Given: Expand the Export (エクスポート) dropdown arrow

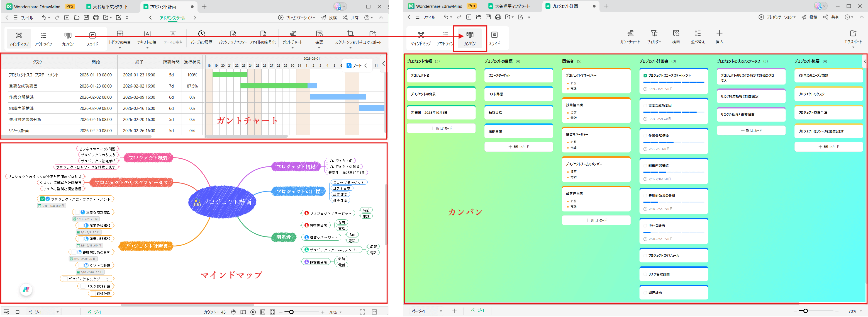Looking at the screenshot, I should pyautogui.click(x=853, y=47).
